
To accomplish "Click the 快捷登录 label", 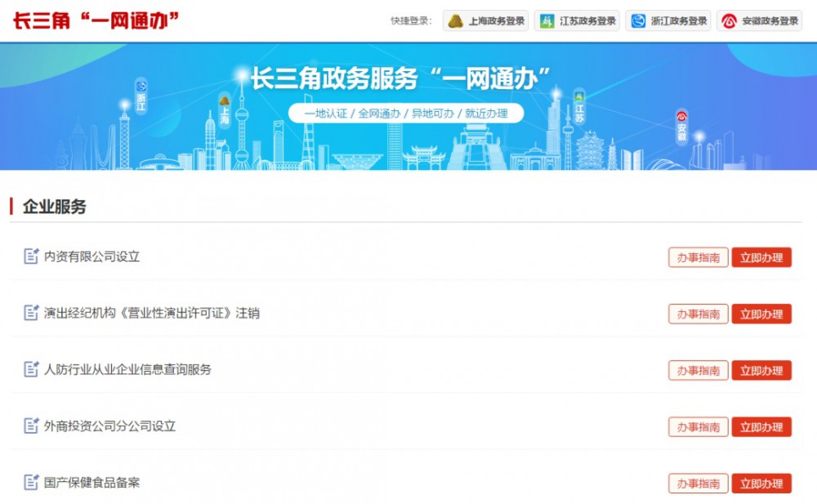I will (411, 21).
